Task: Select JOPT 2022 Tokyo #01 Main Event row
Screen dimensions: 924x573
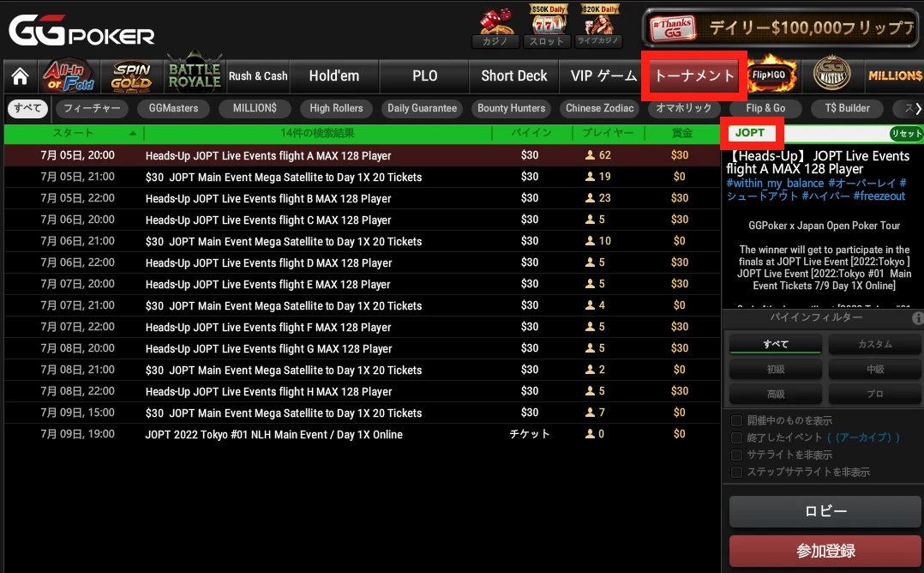Action: 362,434
